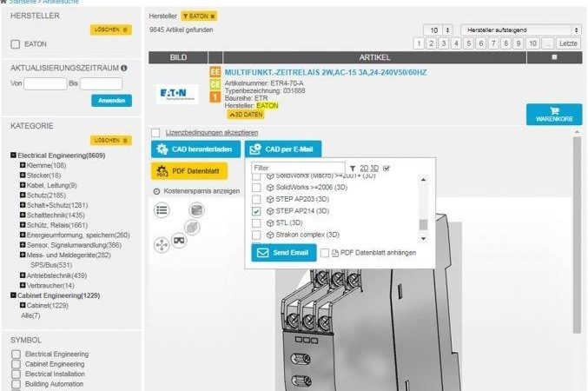Open the list view icon in viewer
This screenshot has width=588, height=391.
pyautogui.click(x=162, y=210)
